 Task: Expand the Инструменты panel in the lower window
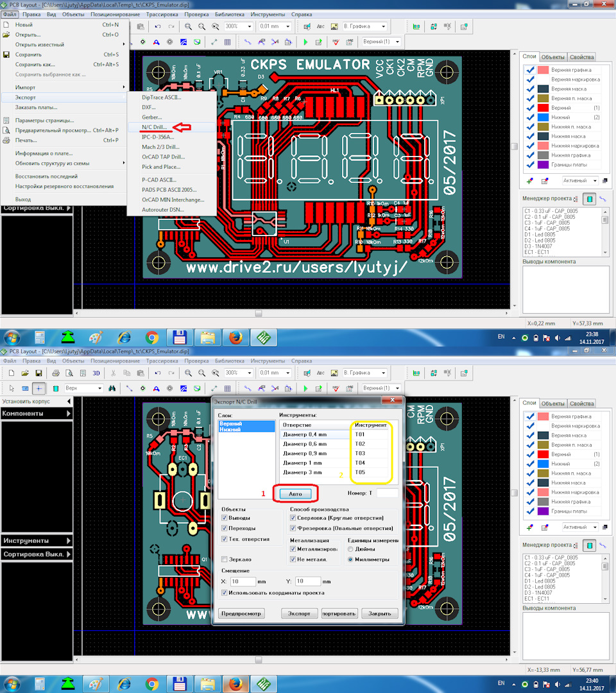(x=69, y=540)
